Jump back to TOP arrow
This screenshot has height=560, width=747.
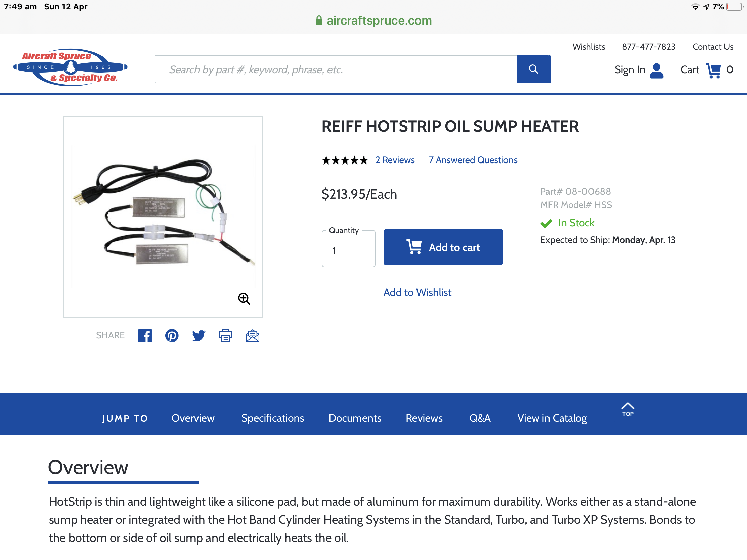click(x=628, y=410)
